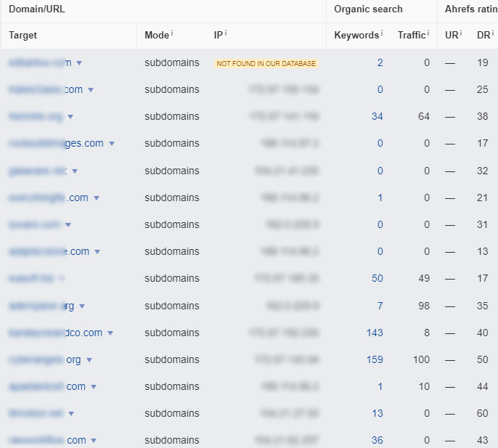This screenshot has height=448, width=498.
Task: Open the Keywords column info tooltip icon
Action: point(382,33)
